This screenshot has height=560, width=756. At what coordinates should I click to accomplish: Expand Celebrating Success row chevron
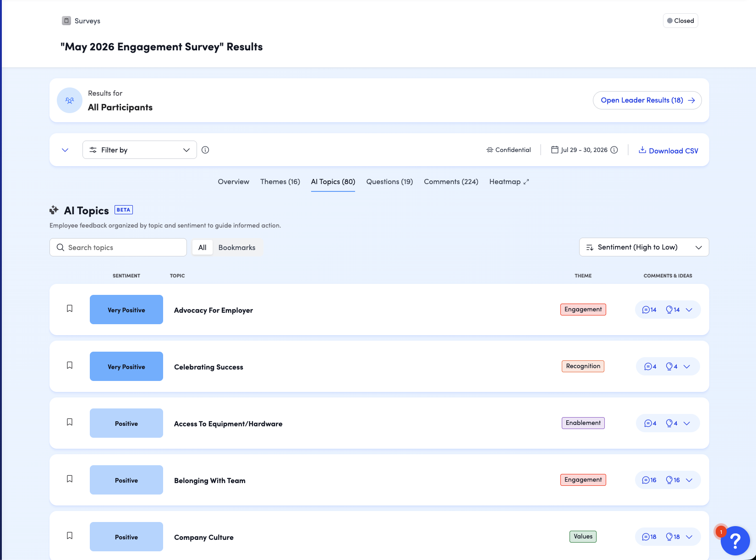click(x=687, y=367)
